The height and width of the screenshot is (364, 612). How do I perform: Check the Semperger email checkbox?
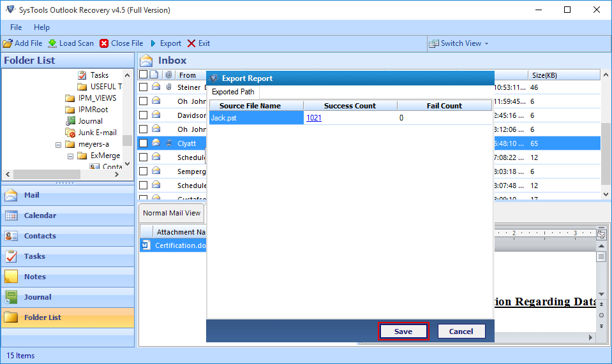(143, 171)
